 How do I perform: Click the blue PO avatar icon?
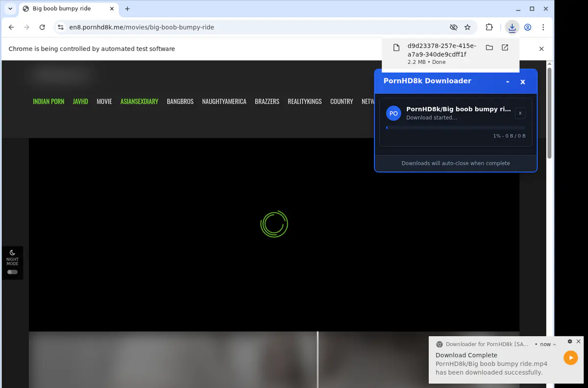[x=393, y=113]
